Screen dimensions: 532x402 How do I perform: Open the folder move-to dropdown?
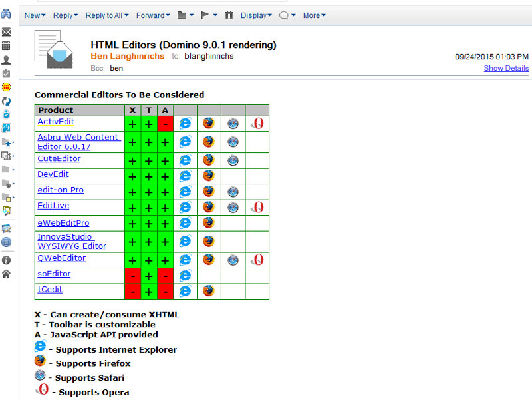(x=186, y=15)
